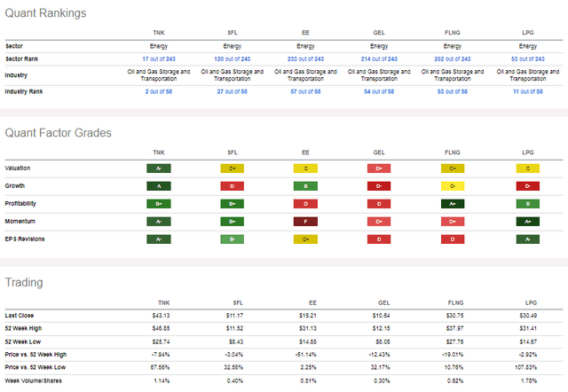568x392 pixels.
Task: Follow TNK industry rank link 2 out of 58
Action: [x=159, y=91]
